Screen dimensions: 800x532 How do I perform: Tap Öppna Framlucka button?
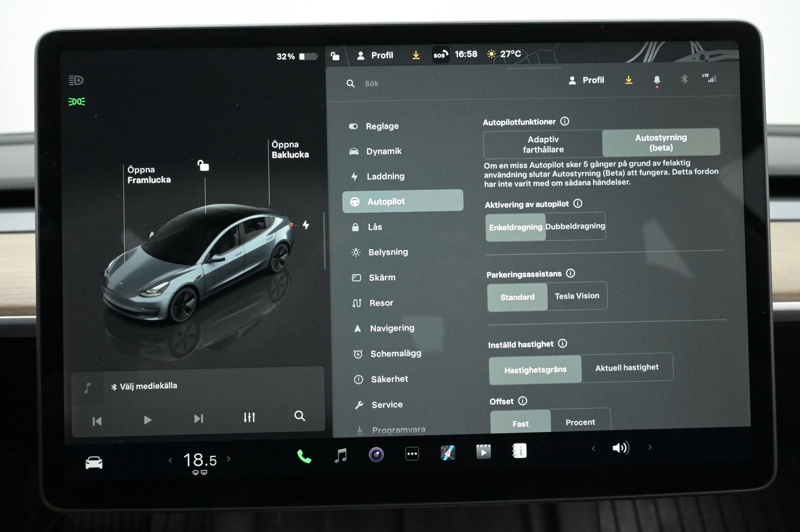click(x=149, y=175)
